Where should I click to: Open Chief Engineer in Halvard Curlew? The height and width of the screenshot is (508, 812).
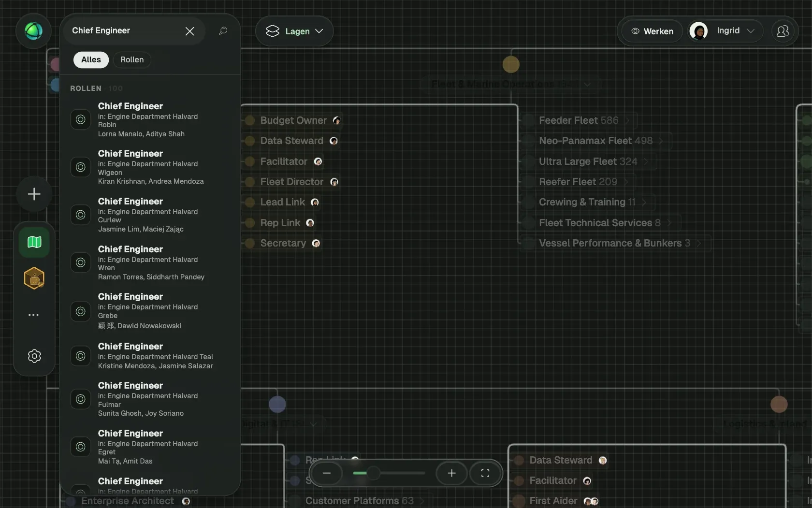(x=150, y=215)
